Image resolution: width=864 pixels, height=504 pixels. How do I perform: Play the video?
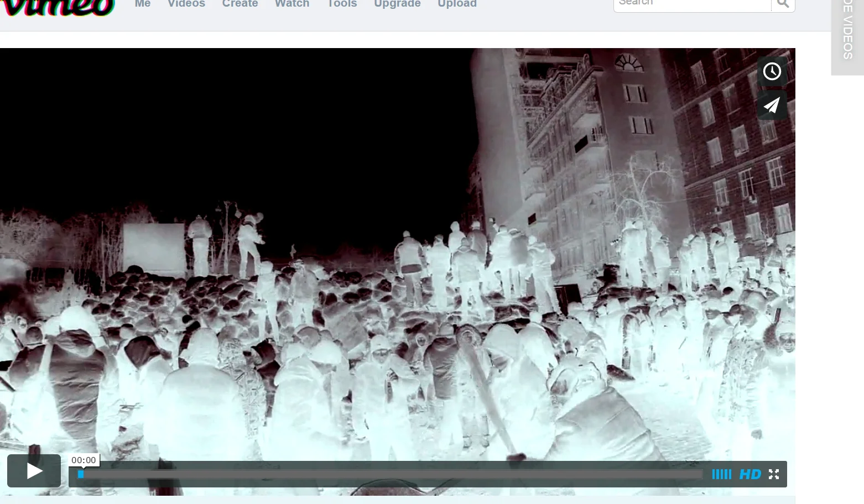coord(34,471)
